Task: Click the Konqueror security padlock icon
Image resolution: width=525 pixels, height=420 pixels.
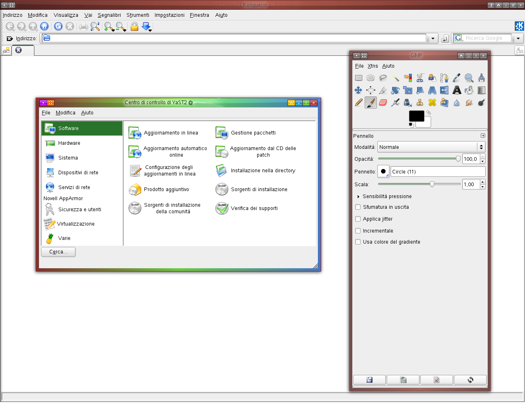Action: [x=134, y=27]
